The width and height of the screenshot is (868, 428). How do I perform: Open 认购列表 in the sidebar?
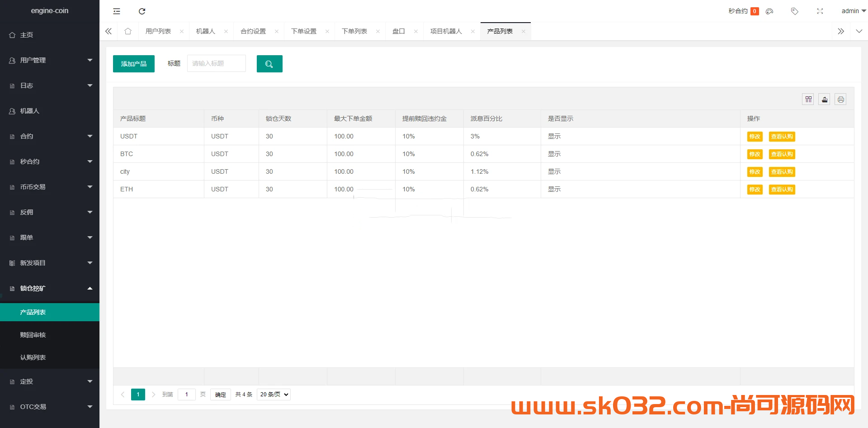pos(50,357)
